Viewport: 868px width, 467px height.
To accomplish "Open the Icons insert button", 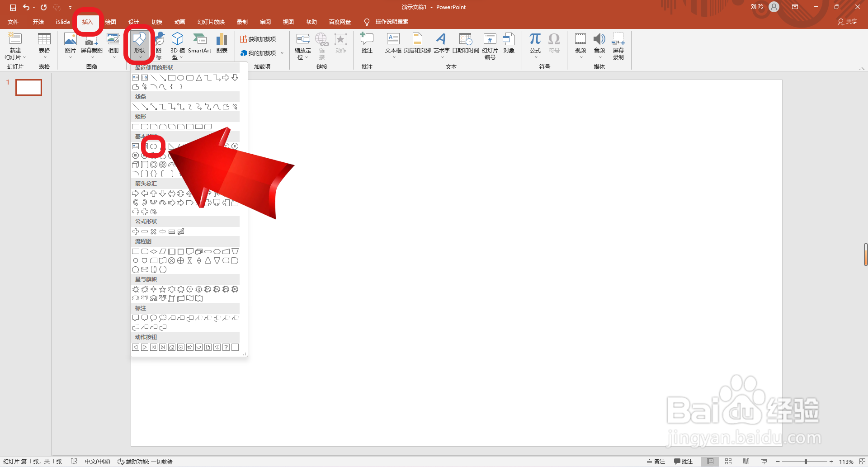I will click(160, 46).
